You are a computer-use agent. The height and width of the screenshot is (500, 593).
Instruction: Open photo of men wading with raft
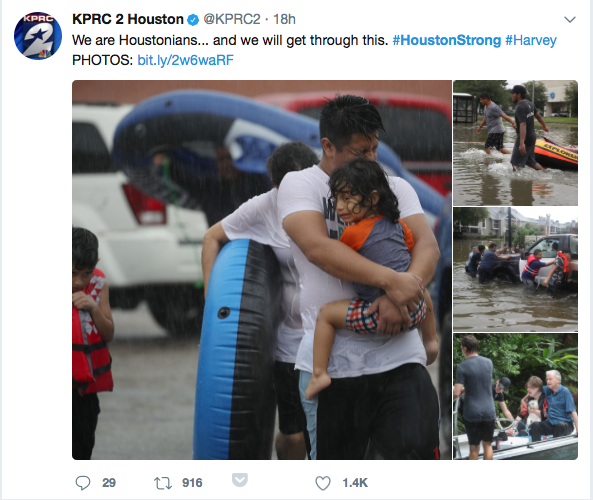pyautogui.click(x=515, y=143)
